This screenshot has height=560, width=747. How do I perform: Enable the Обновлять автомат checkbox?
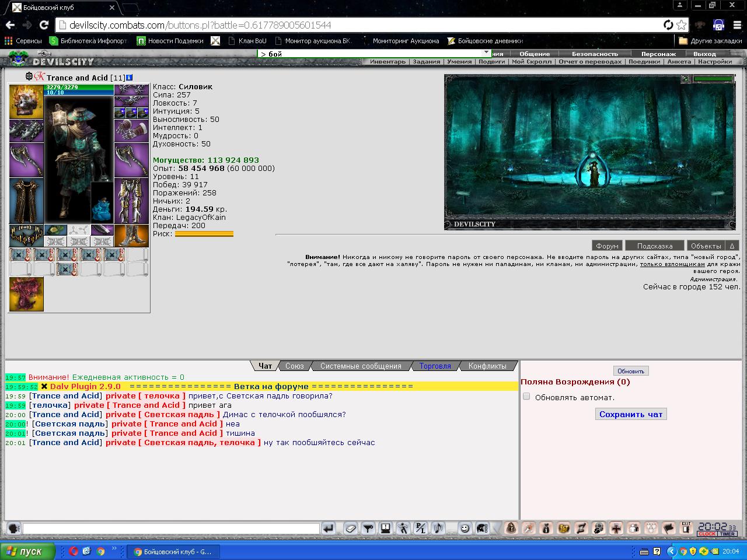click(526, 397)
